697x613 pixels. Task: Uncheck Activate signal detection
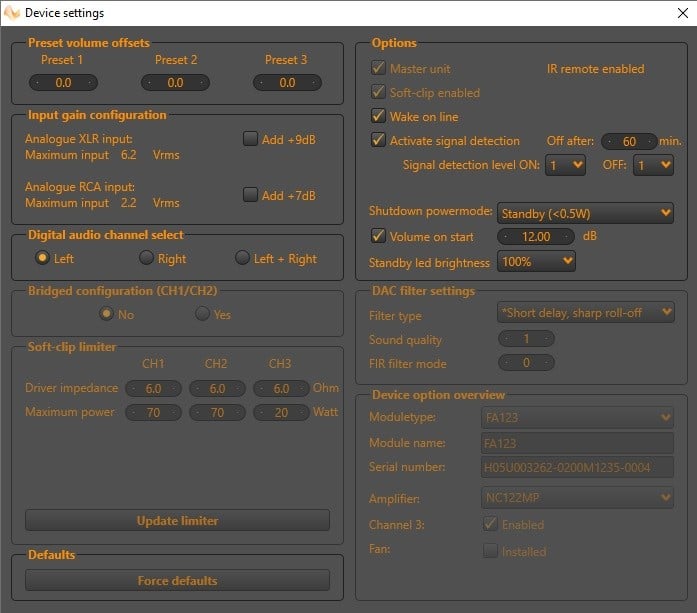point(379,141)
